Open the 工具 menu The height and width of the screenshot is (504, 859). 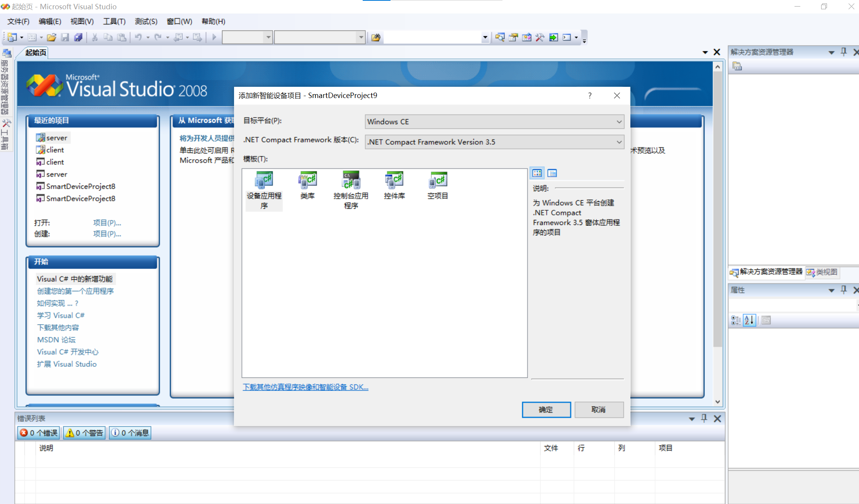pyautogui.click(x=114, y=21)
